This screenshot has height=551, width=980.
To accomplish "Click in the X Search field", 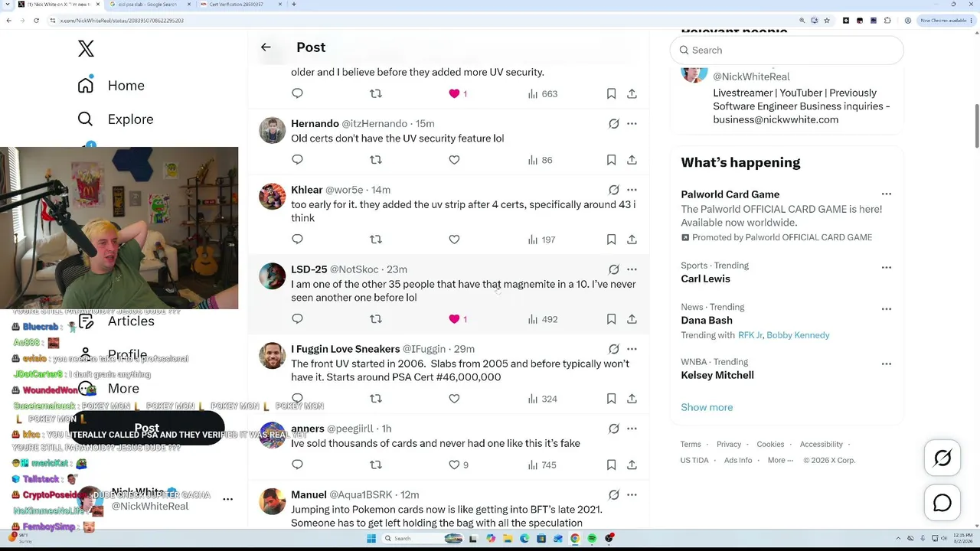I will click(x=786, y=50).
